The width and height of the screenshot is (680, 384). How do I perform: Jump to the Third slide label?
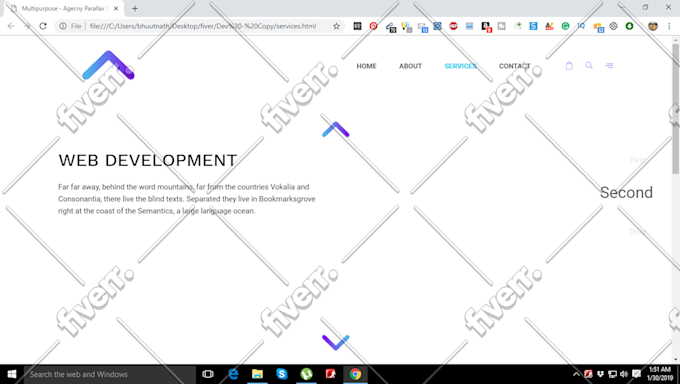pyautogui.click(x=637, y=232)
